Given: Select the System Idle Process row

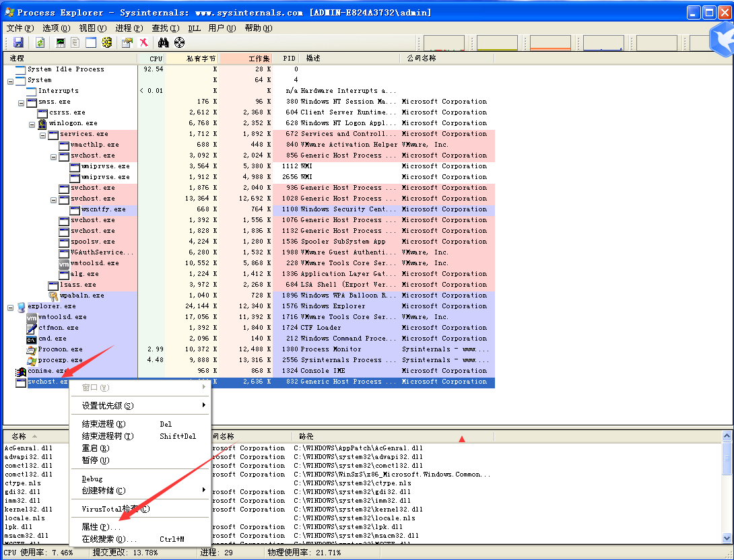Looking at the screenshot, I should [248, 69].
